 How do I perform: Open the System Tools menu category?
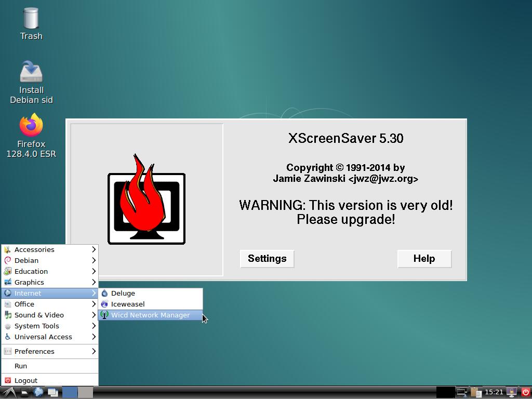click(50, 326)
